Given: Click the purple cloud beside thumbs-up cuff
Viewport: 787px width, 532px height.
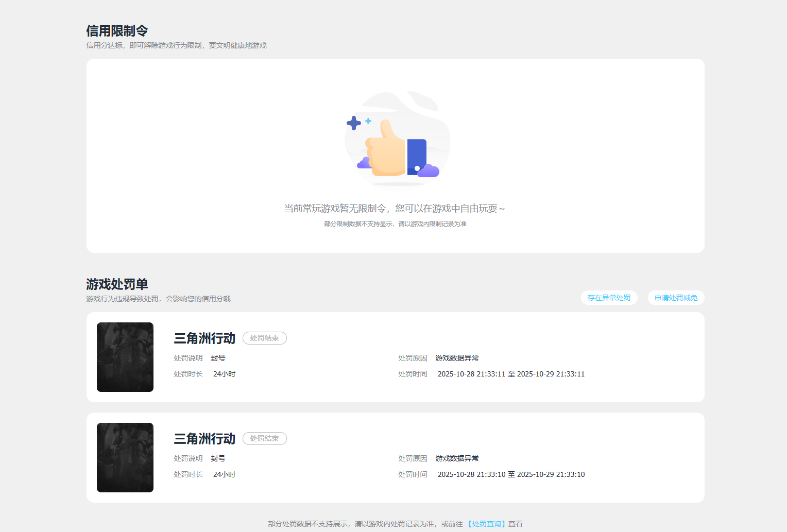Looking at the screenshot, I should point(429,170).
